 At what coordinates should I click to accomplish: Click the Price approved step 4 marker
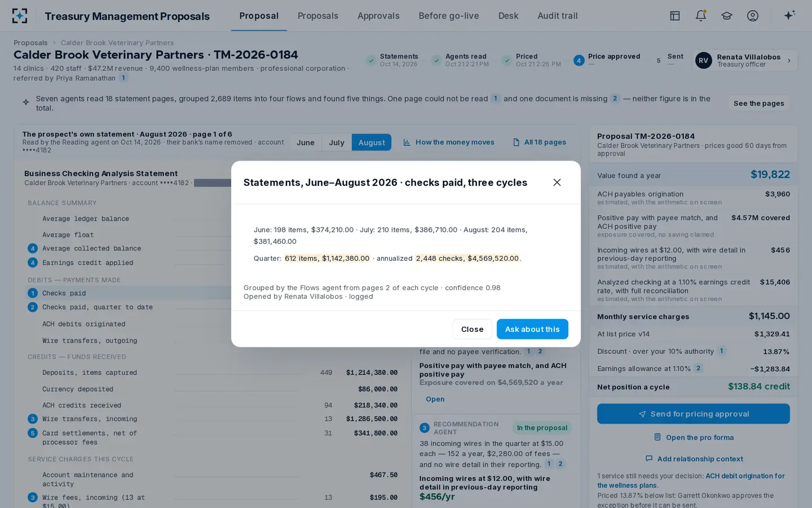(x=579, y=60)
